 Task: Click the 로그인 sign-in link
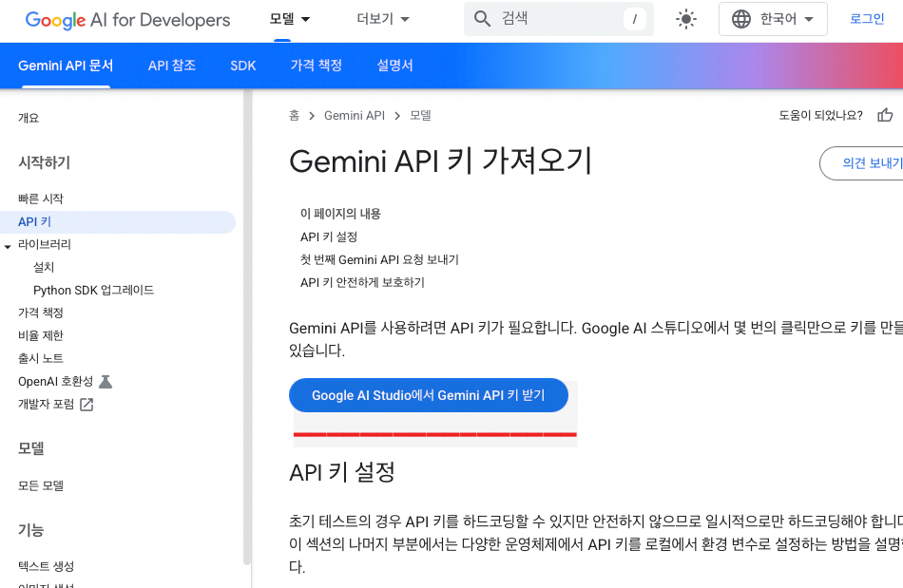click(867, 19)
